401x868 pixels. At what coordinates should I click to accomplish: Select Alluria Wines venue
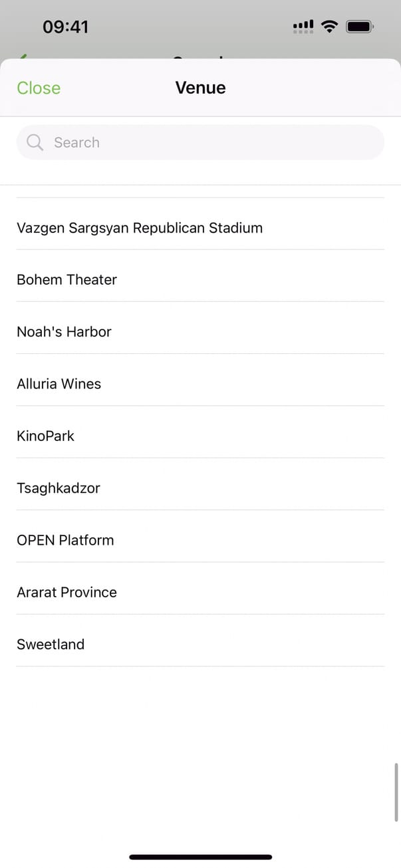pos(59,384)
